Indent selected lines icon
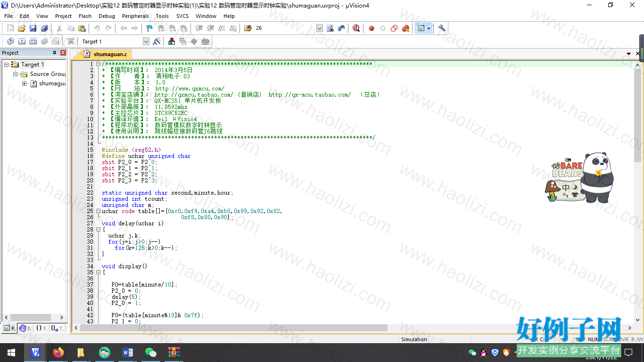 click(199, 28)
